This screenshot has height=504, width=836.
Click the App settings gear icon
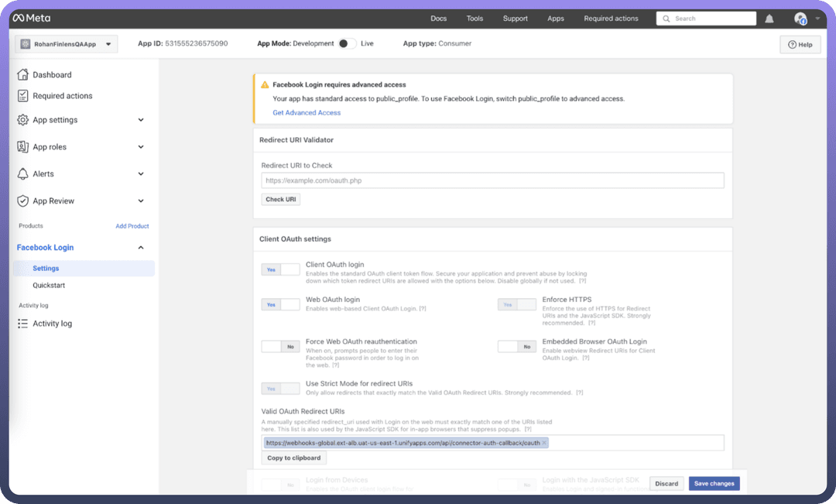pos(23,120)
